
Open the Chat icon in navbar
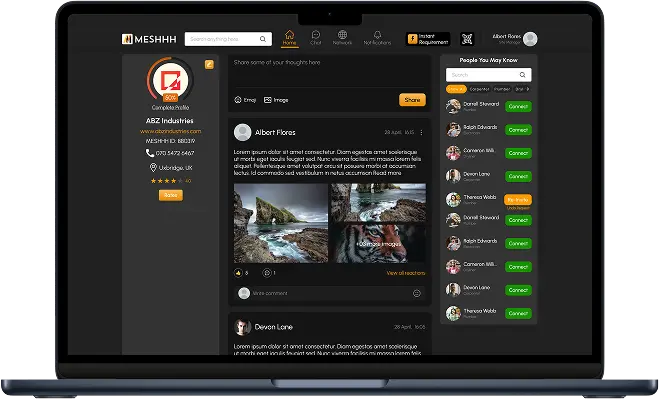point(316,38)
